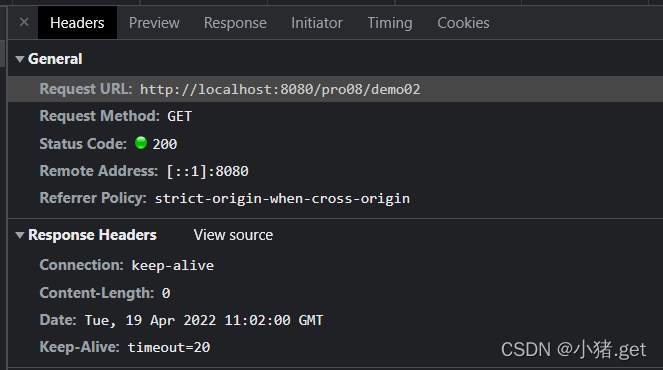Viewport: 663px width, 370px height.
Task: Click the 200 status code value
Action: coord(165,144)
